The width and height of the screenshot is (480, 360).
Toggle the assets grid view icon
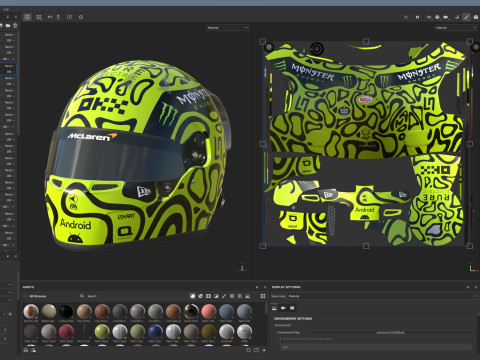click(263, 296)
